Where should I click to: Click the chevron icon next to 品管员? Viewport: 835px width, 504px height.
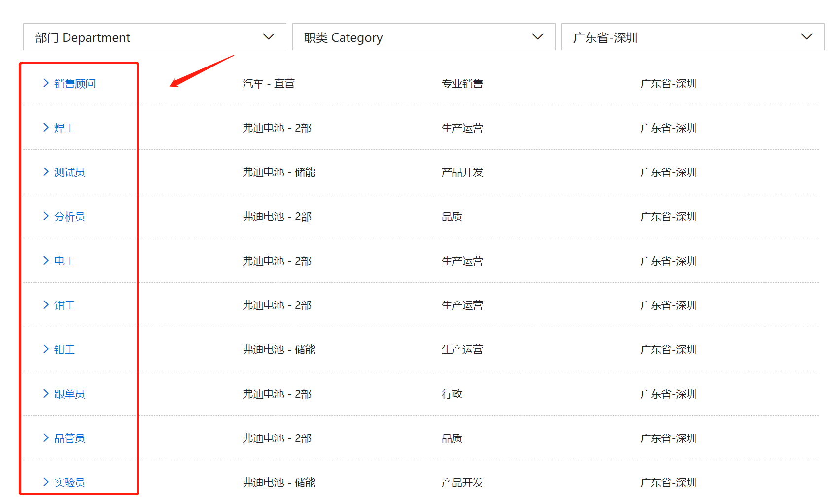point(46,438)
